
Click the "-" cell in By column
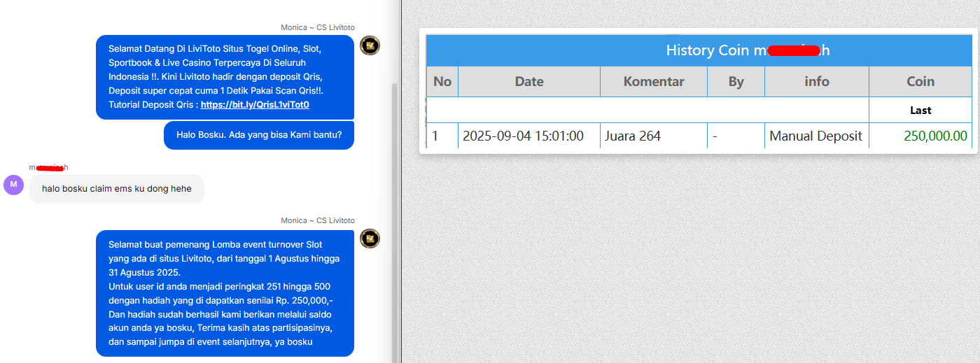[736, 136]
